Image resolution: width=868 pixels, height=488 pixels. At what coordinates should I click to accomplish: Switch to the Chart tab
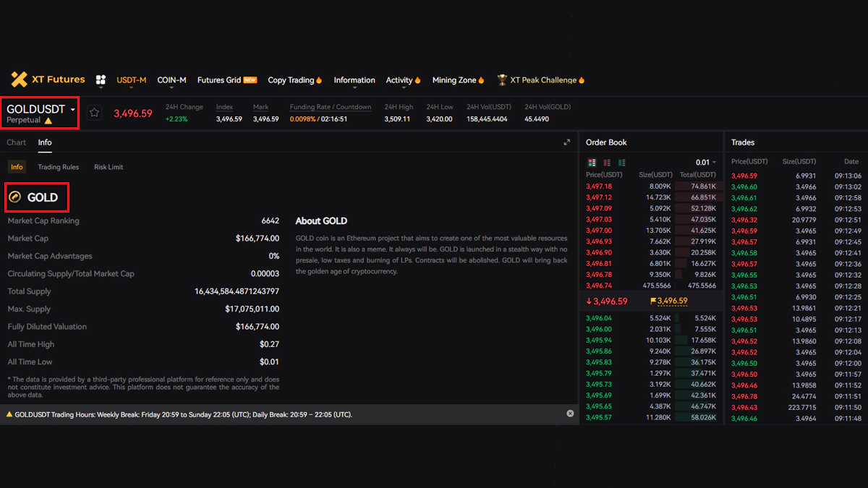click(17, 142)
